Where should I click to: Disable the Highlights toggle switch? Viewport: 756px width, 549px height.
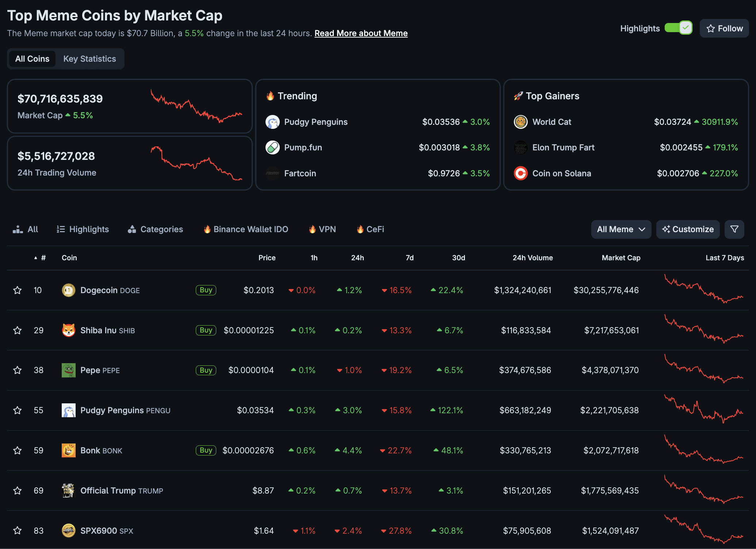pyautogui.click(x=678, y=27)
